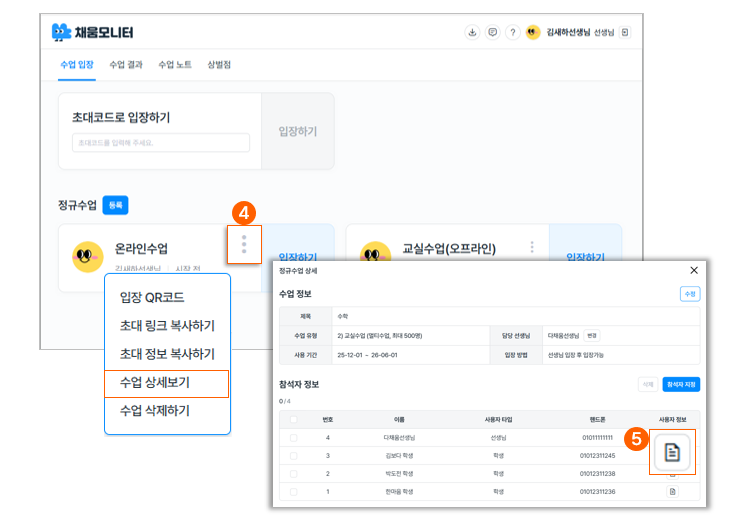This screenshot has width=733, height=530.
Task: Check the checkbox for 김보다 학생 row
Action: point(293,456)
